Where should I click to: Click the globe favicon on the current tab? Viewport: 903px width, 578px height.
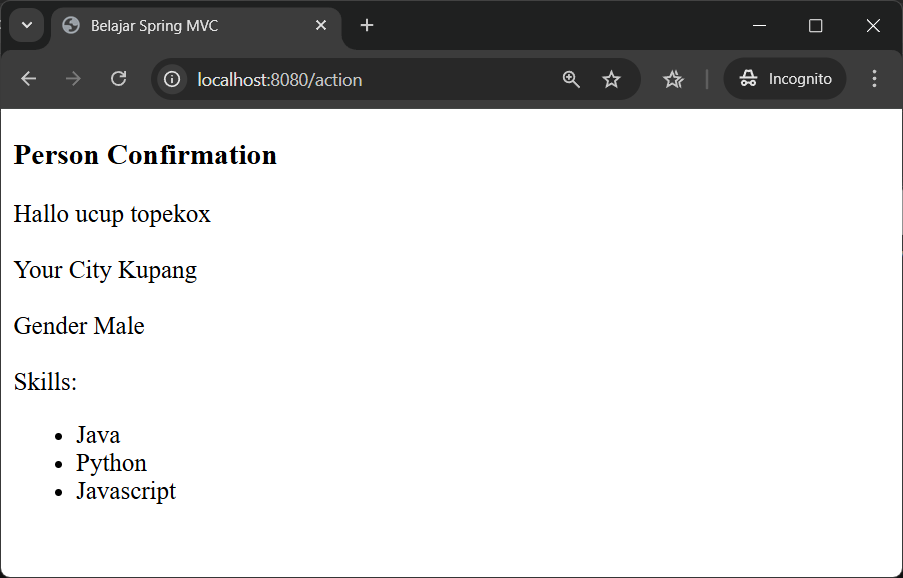pyautogui.click(x=69, y=26)
